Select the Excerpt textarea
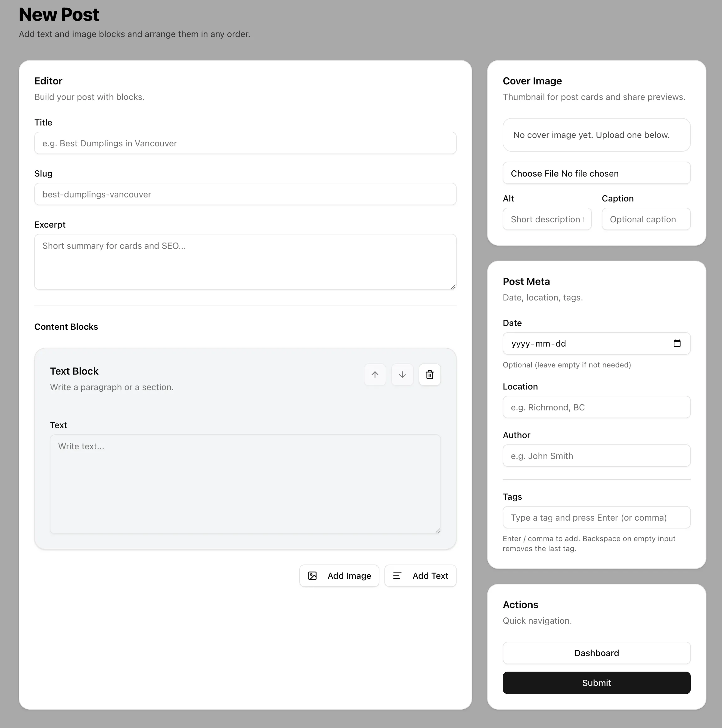Image resolution: width=722 pixels, height=728 pixels. pyautogui.click(x=245, y=262)
